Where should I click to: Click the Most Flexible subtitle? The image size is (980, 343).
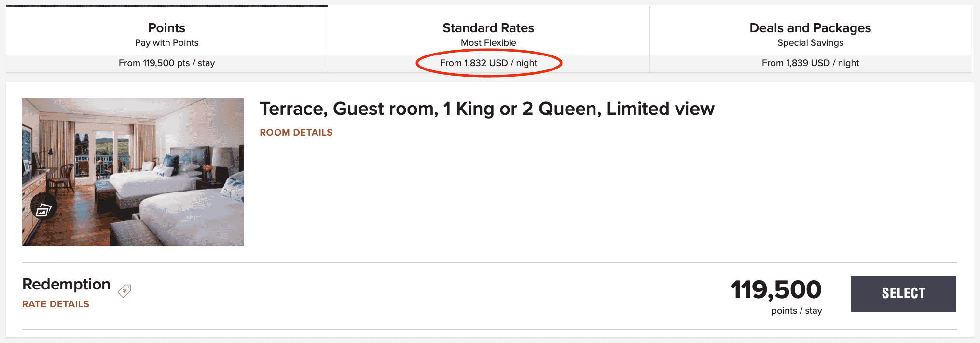488,43
